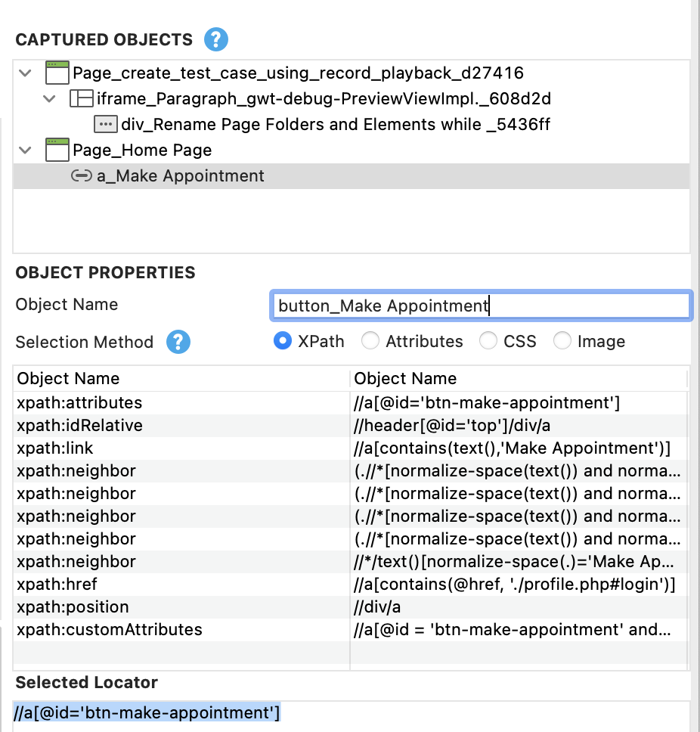Select the XPath radio button
The width and height of the screenshot is (700, 732).
pyautogui.click(x=281, y=341)
